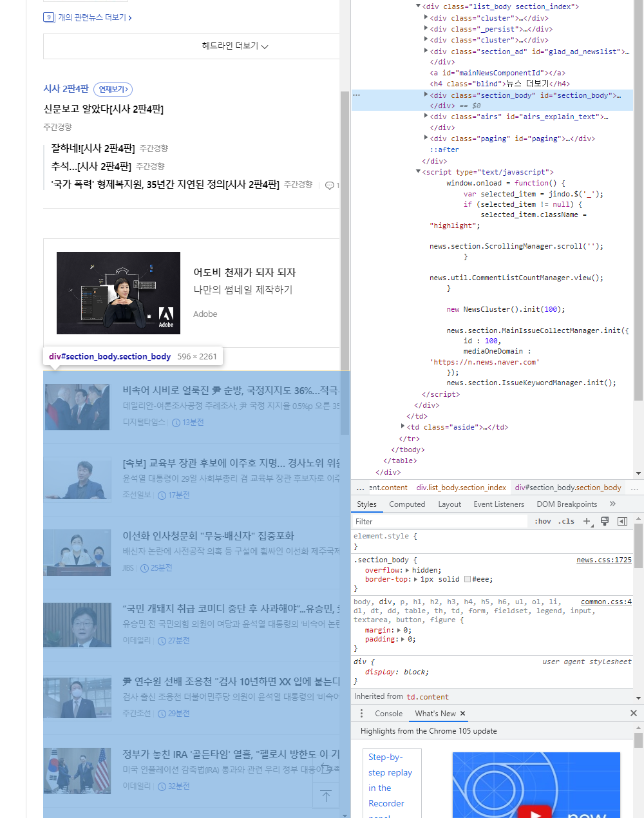Viewport: 644px width, 818px height.
Task: Click the comment count bubble icon
Action: [x=330, y=185]
